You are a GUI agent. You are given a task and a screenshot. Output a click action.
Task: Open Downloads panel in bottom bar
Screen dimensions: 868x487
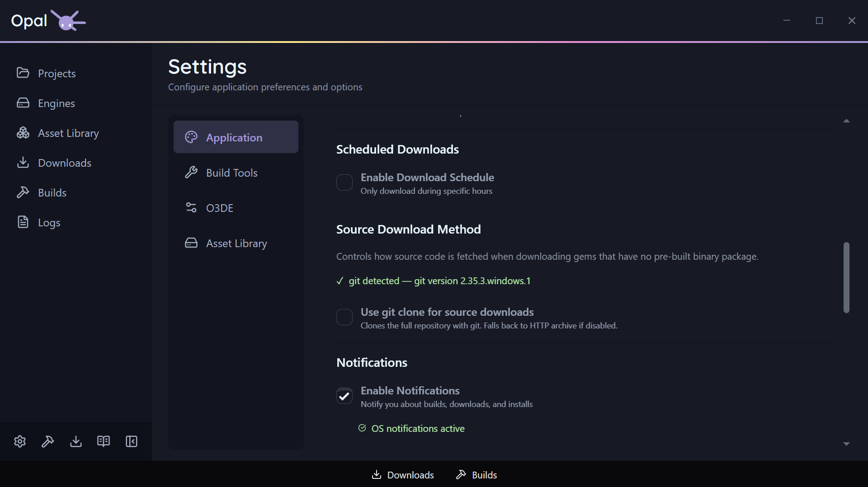pos(402,475)
